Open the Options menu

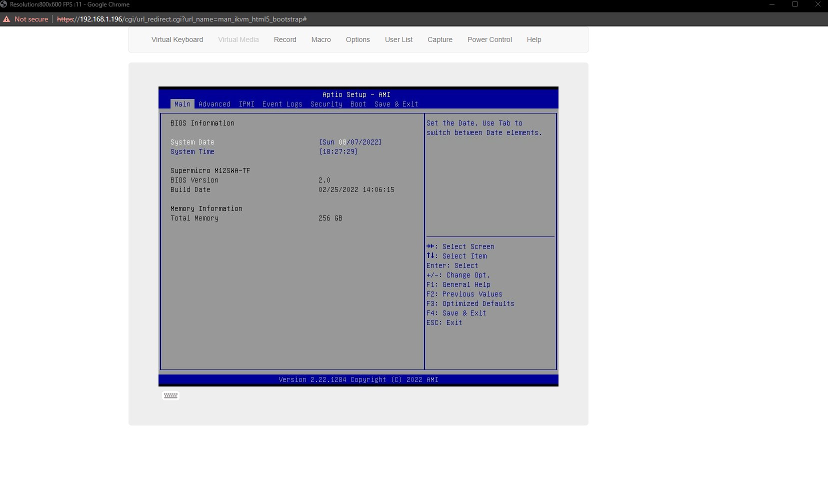click(358, 39)
